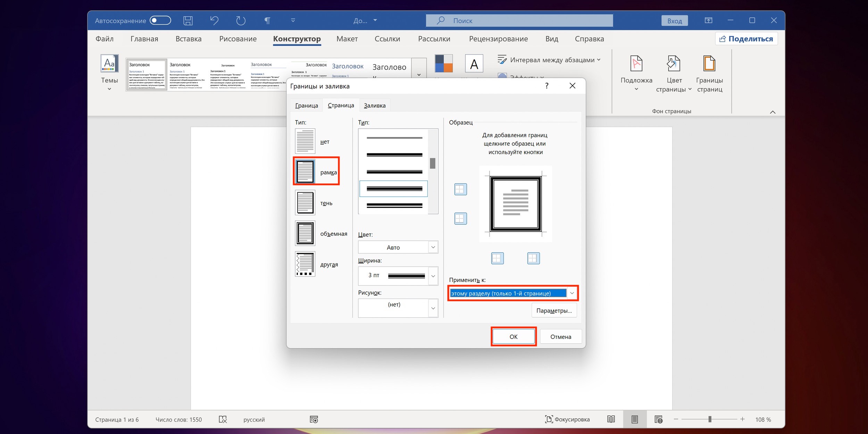Select first Заголовок style set thumbnail
The height and width of the screenshot is (434, 868).
click(x=147, y=75)
